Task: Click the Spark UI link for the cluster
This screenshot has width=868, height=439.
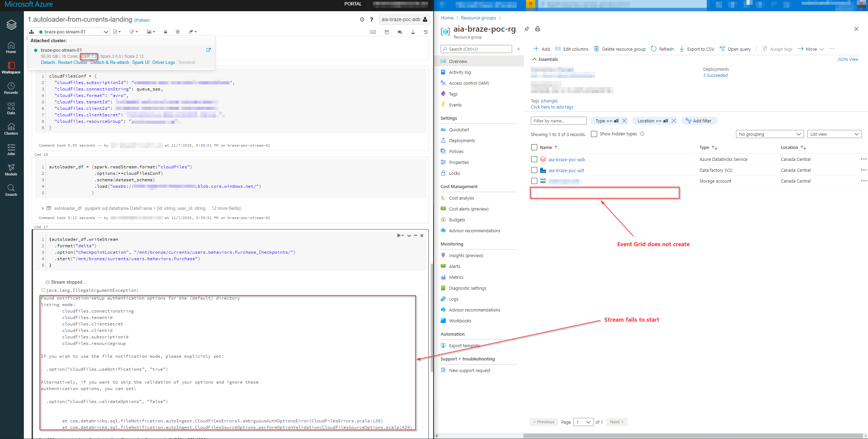Action: click(x=141, y=62)
